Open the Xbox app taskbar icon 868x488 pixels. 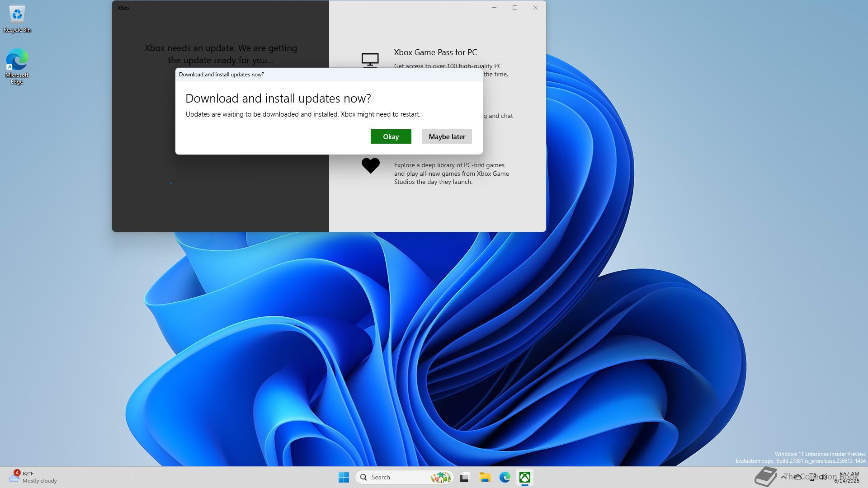[524, 477]
